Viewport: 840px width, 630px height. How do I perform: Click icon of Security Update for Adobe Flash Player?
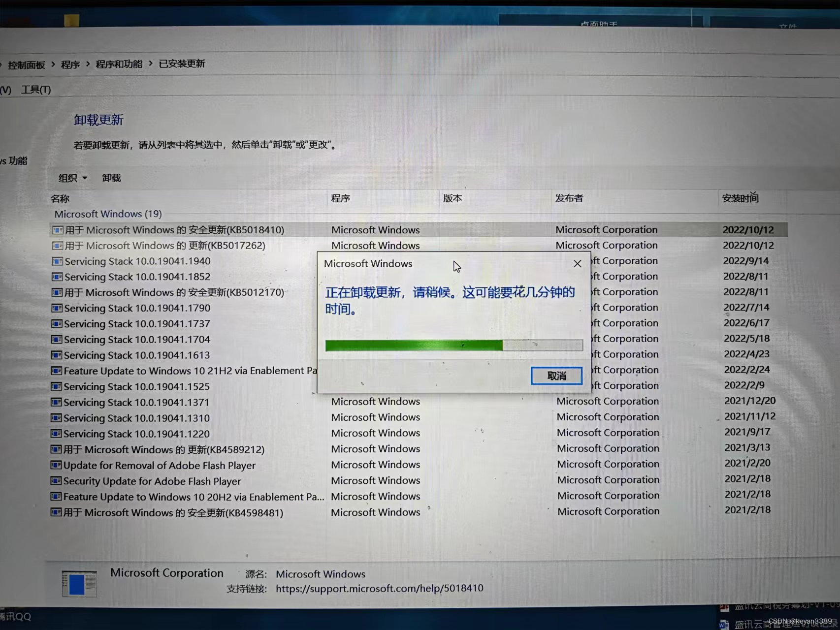[56, 481]
